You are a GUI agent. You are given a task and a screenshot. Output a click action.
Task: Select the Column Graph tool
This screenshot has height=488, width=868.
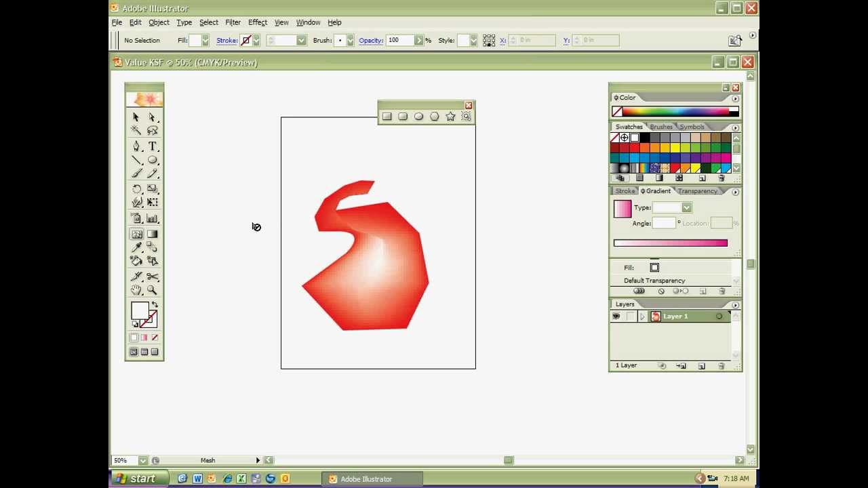click(x=152, y=218)
